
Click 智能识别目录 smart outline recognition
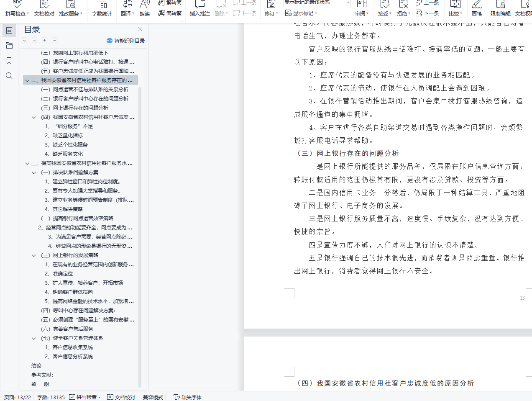[x=125, y=41]
